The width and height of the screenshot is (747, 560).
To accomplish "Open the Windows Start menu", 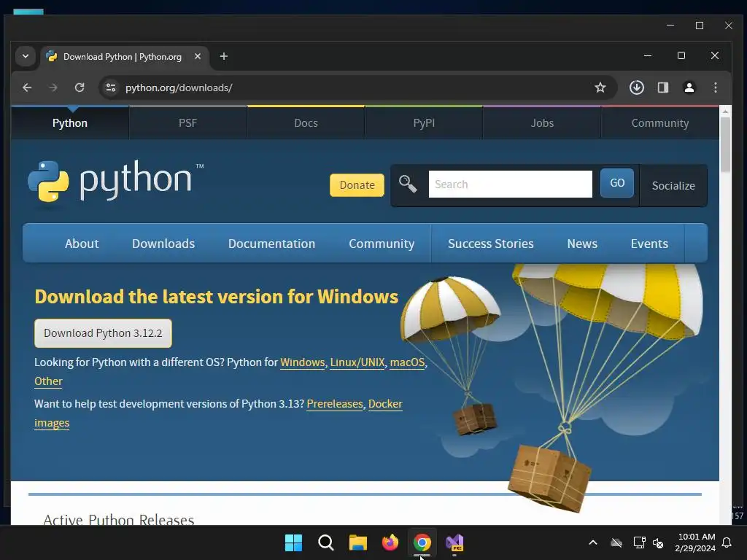I will tap(293, 542).
